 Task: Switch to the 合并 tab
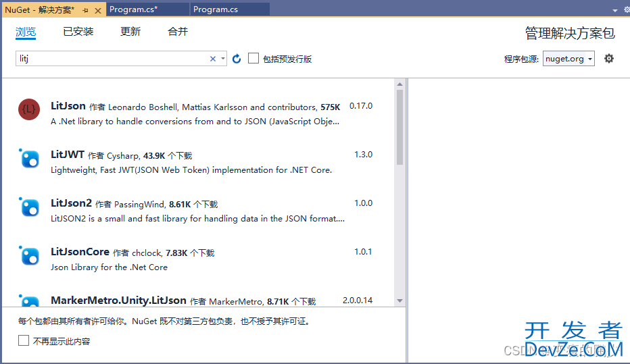pos(178,32)
